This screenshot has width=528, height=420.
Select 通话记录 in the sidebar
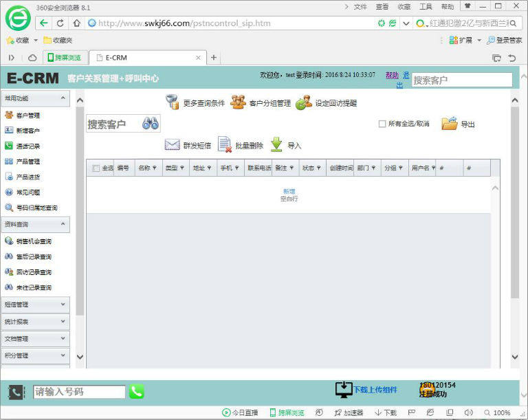click(28, 146)
